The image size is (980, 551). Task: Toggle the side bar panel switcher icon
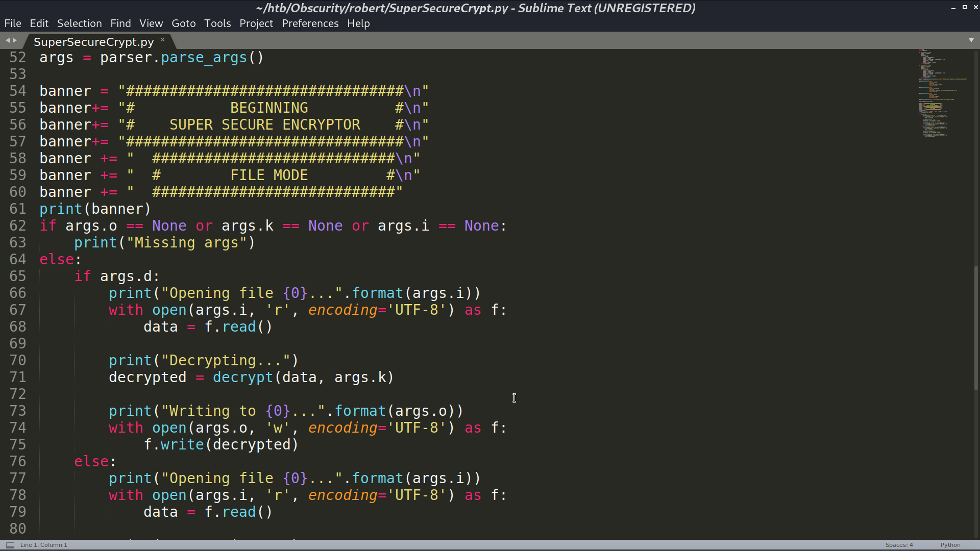point(10,545)
